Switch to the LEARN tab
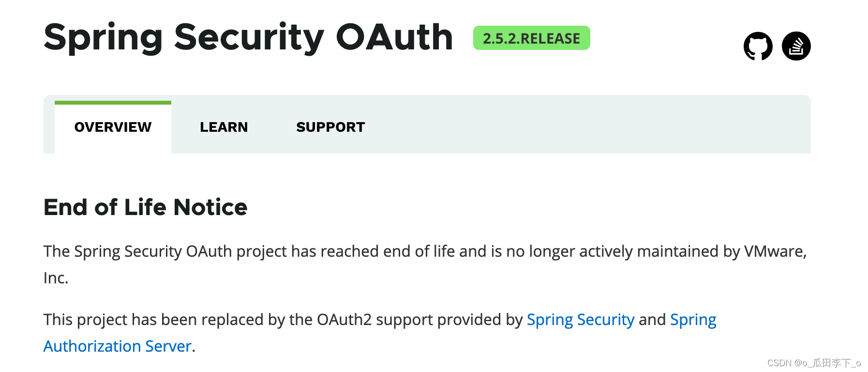The width and height of the screenshot is (868, 372). 224,127
